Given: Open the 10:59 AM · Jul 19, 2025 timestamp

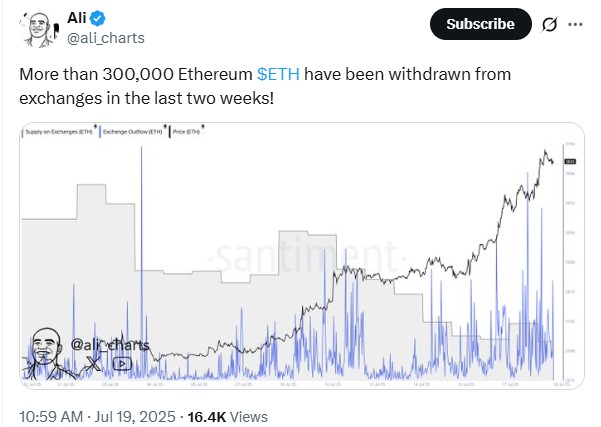Looking at the screenshot, I should coord(96,415).
